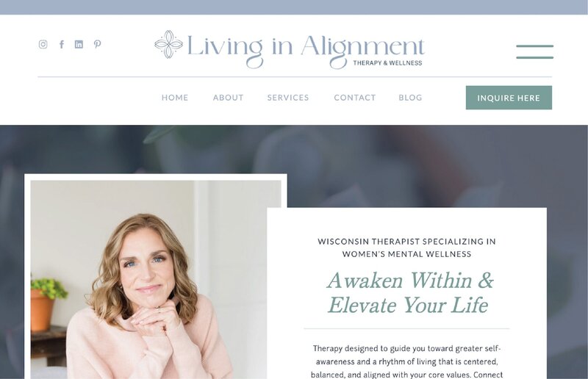
Task: Navigate to the Contact page
Action: click(355, 98)
